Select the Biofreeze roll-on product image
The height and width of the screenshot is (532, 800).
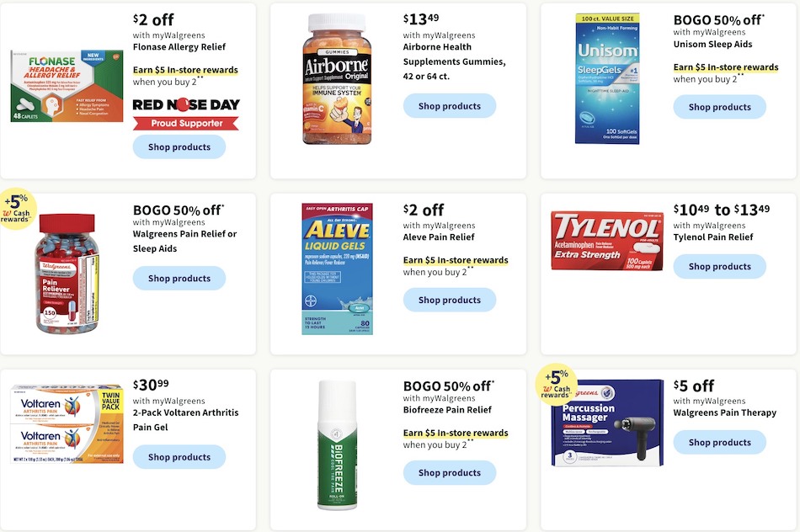tap(337, 444)
